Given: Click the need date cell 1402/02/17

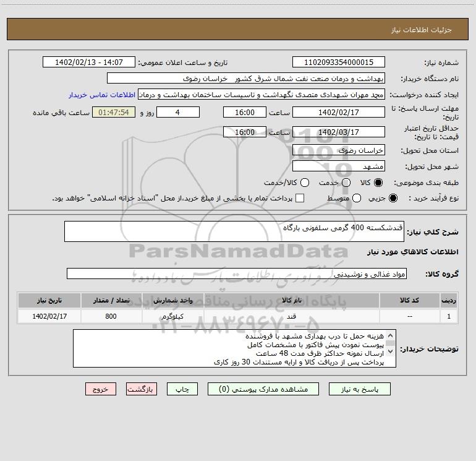Looking at the screenshot, I should [49, 316].
